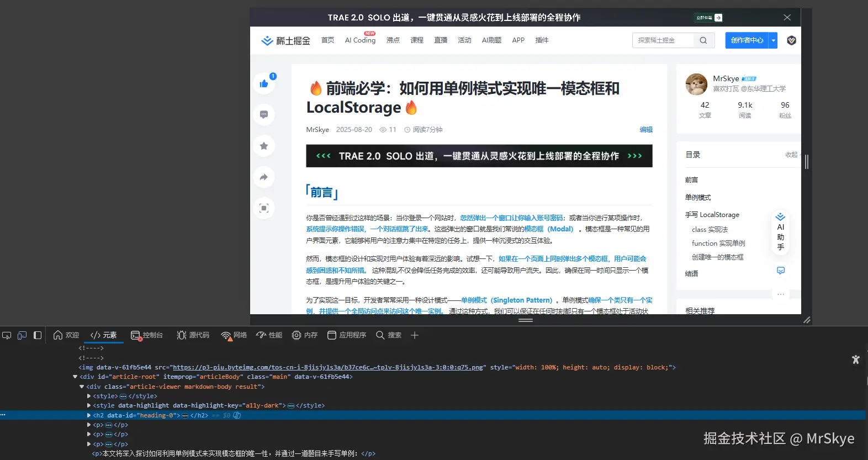The image size is (868, 460).
Task: Jump to 手写 LocalStorage in the contents
Action: pos(712,215)
